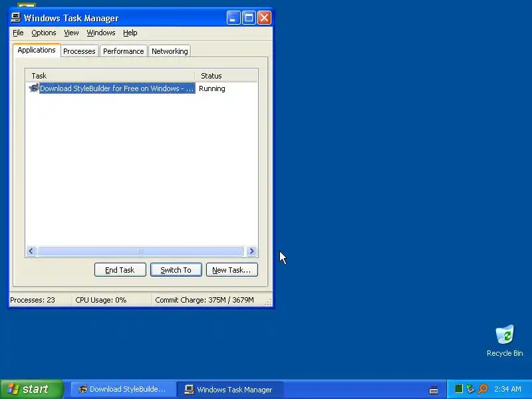Click the left arrow of horizontal scrollbar
532x399 pixels.
point(31,251)
